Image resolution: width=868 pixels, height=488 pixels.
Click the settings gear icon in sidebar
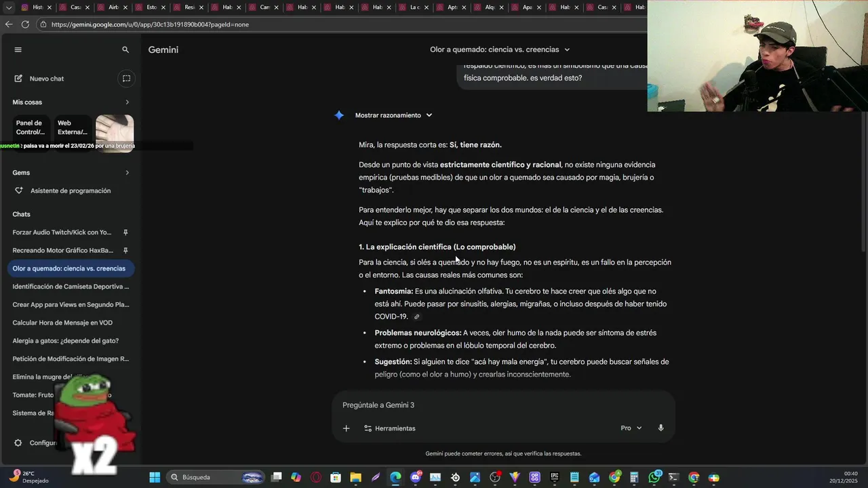coord(18,443)
